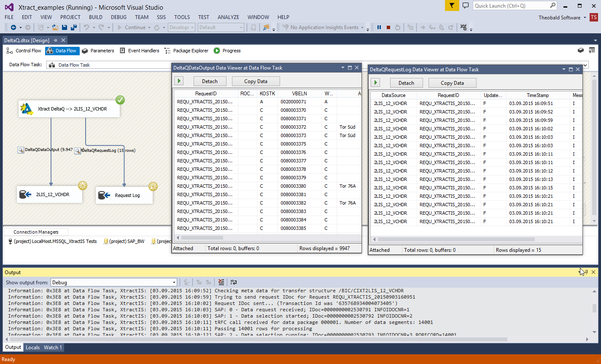
Task: Switch to the Locals tab
Action: pos(32,348)
